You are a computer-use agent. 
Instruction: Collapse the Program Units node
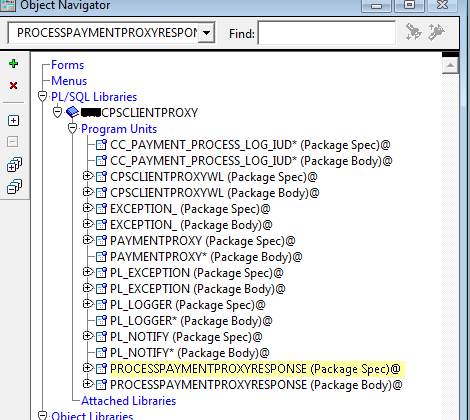pos(72,129)
